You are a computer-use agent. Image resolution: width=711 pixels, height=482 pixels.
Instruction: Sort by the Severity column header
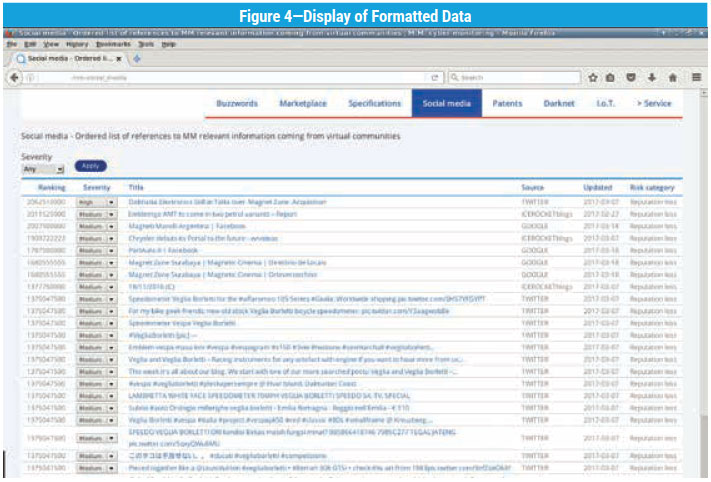click(97, 187)
